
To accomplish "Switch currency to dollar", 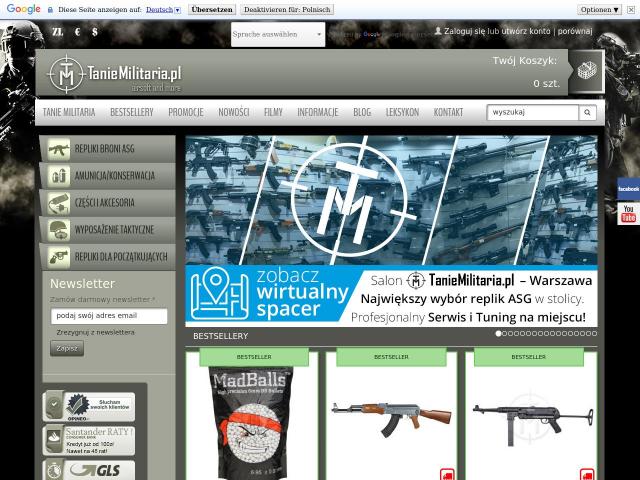I will pyautogui.click(x=95, y=32).
